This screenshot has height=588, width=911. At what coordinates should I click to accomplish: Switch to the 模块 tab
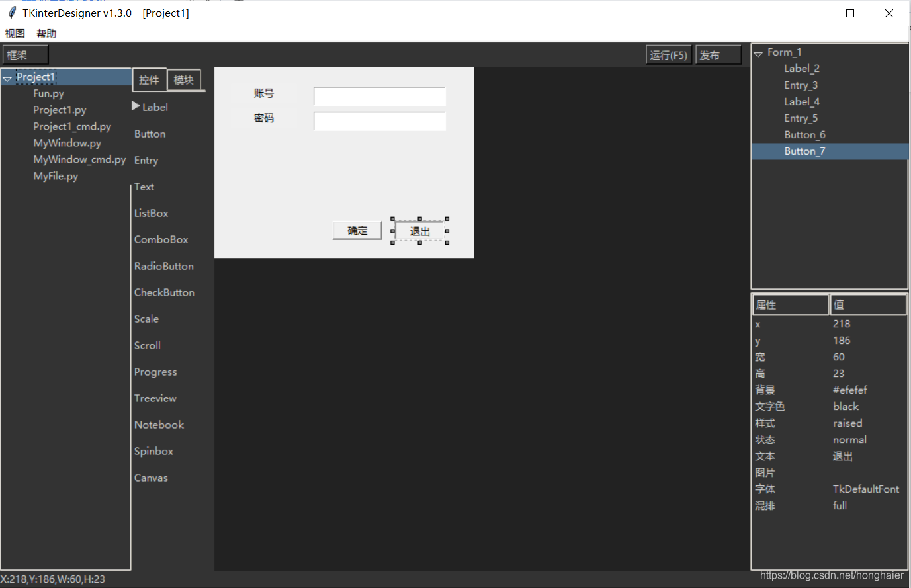[184, 80]
